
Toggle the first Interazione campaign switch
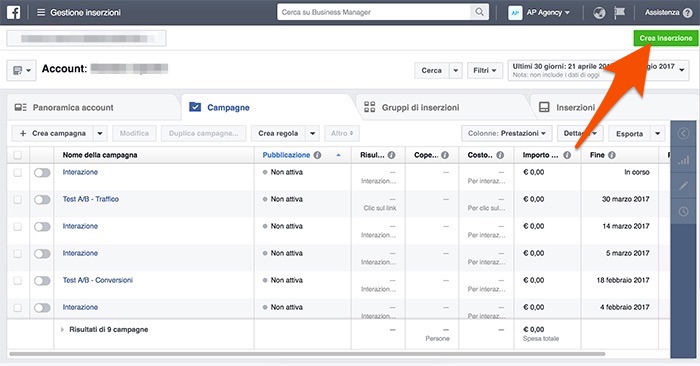click(42, 173)
